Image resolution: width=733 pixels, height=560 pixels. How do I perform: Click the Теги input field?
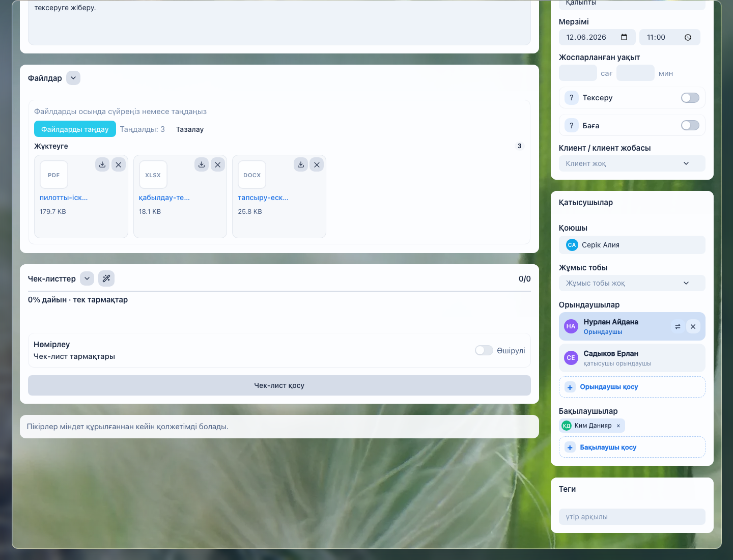click(x=632, y=517)
